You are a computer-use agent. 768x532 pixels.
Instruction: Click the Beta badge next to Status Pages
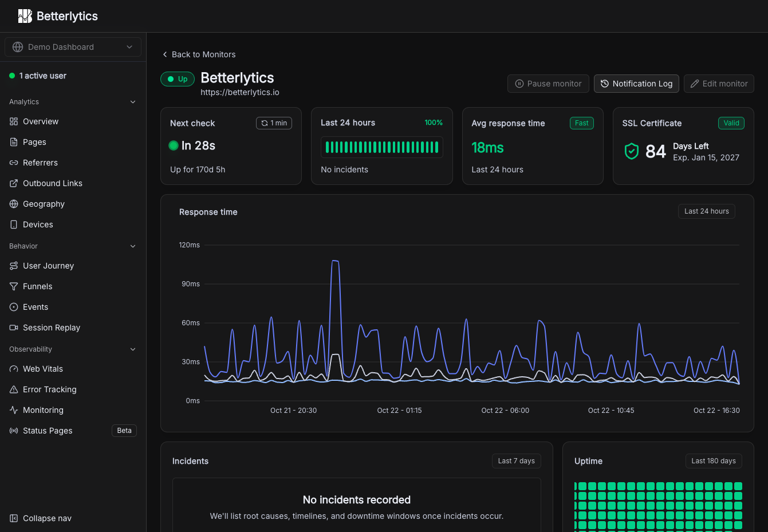point(124,431)
